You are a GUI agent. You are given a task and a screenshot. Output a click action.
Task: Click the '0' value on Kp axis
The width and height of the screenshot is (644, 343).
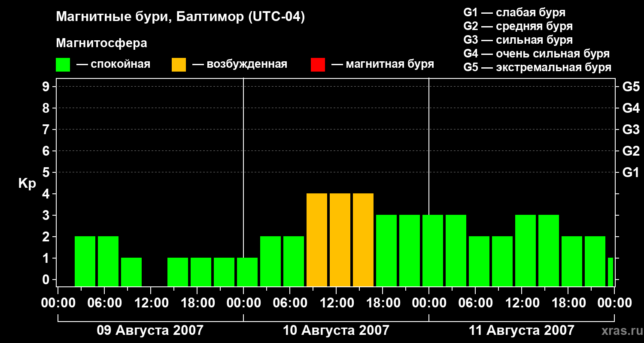point(46,280)
